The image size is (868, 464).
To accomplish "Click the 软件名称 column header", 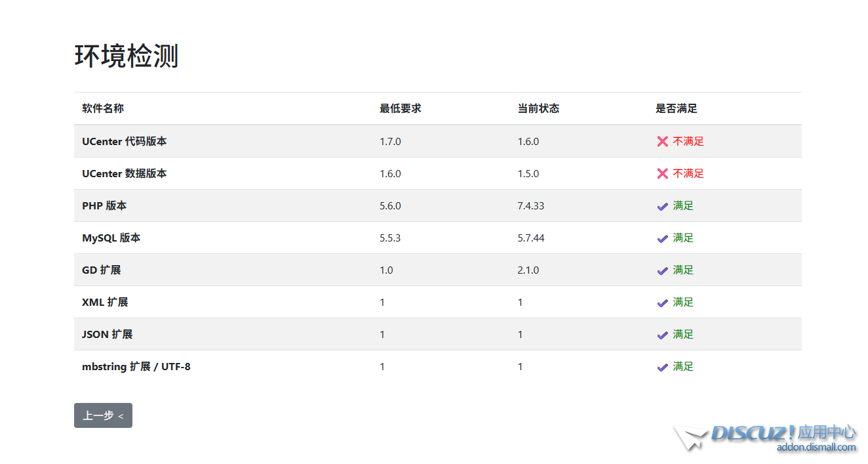I will [x=103, y=108].
